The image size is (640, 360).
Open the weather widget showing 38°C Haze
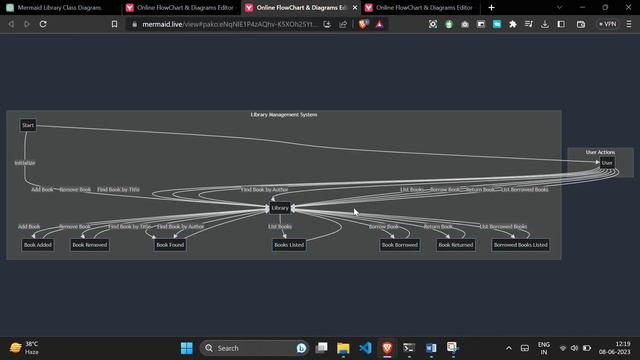[x=24, y=348]
